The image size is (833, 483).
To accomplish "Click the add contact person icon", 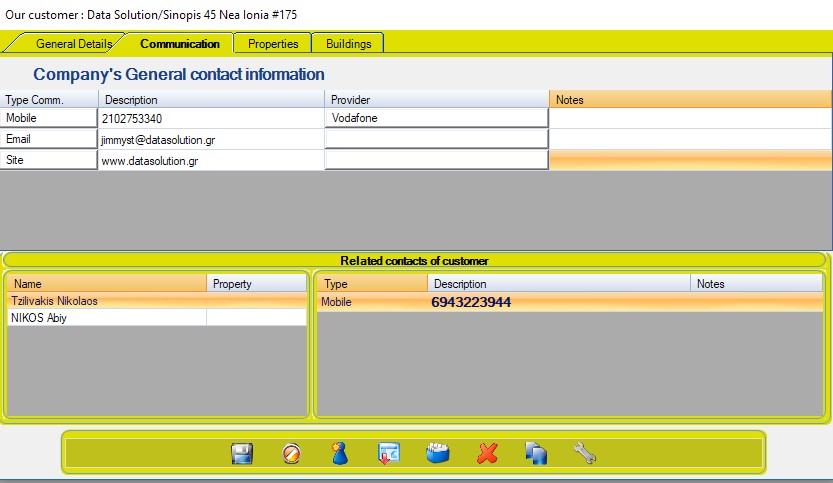I will coord(340,454).
